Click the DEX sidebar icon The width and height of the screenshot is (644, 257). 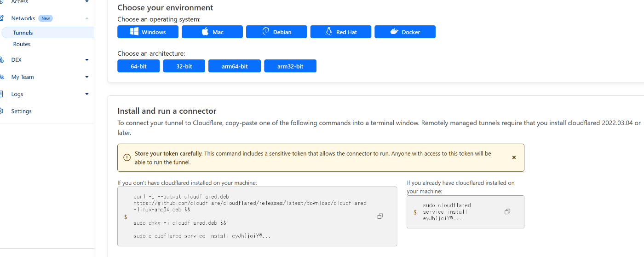pos(1,60)
